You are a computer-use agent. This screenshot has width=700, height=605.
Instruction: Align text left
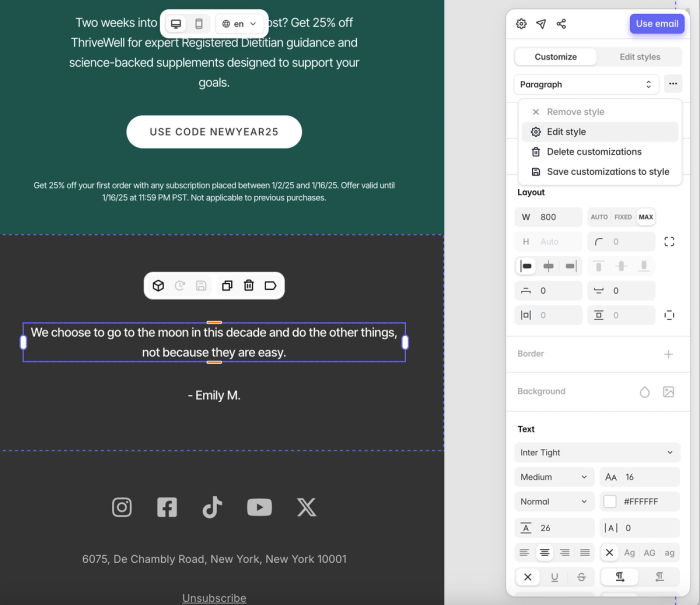[524, 553]
